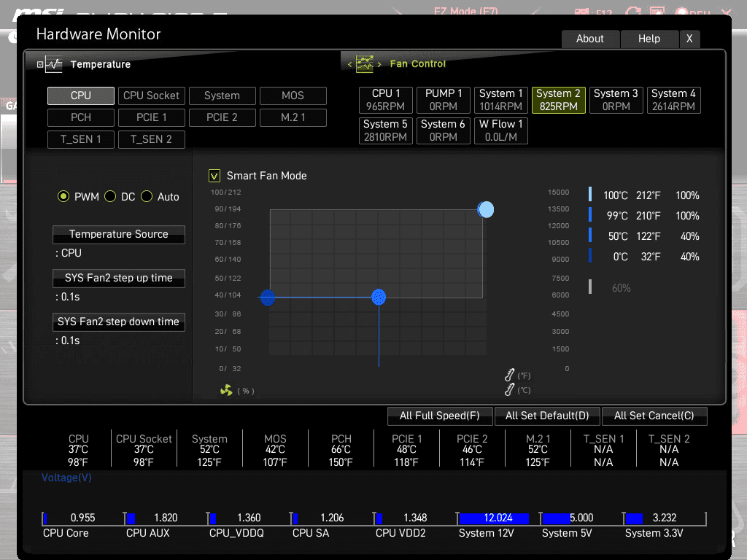Click the Fahrenheit thermometer icon
747x560 pixels.
point(510,375)
